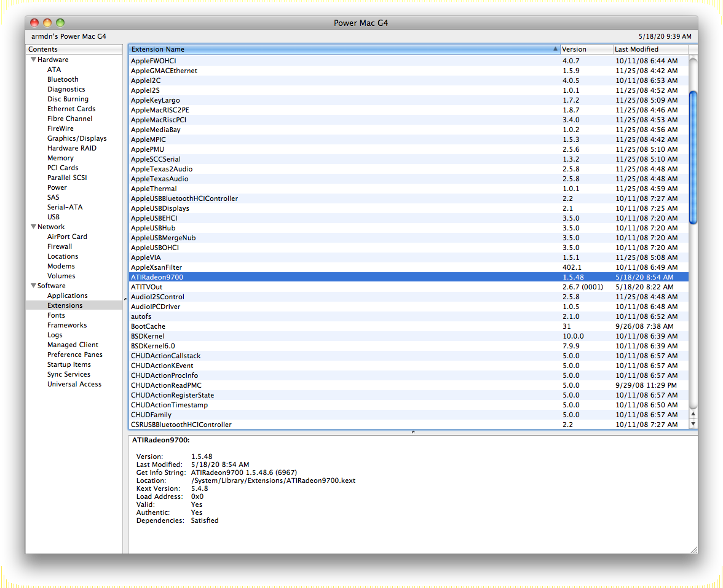The height and width of the screenshot is (588, 723).
Task: Select the AppleXsanFilter extension row
Action: [x=408, y=267]
